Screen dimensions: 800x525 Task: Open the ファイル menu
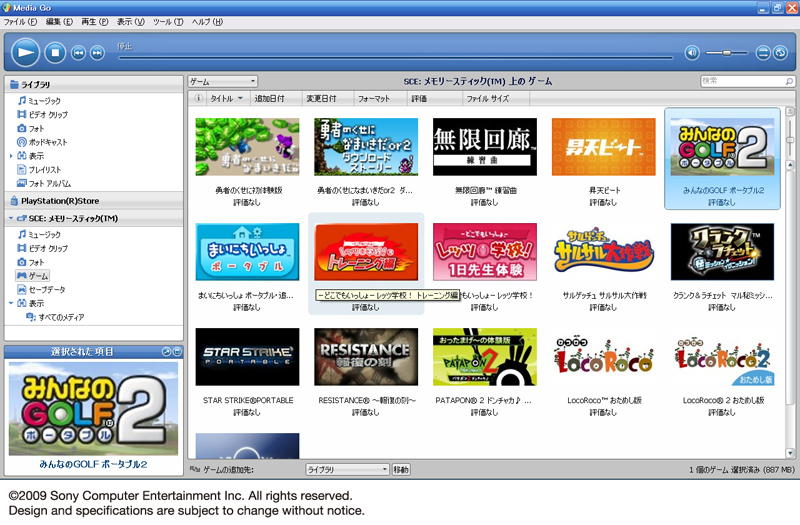tap(20, 22)
